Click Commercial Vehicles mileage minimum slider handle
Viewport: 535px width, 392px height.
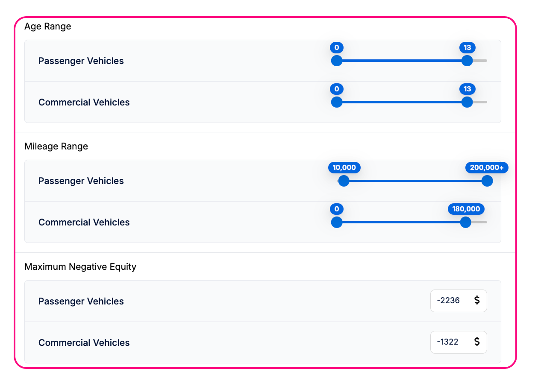pos(337,222)
